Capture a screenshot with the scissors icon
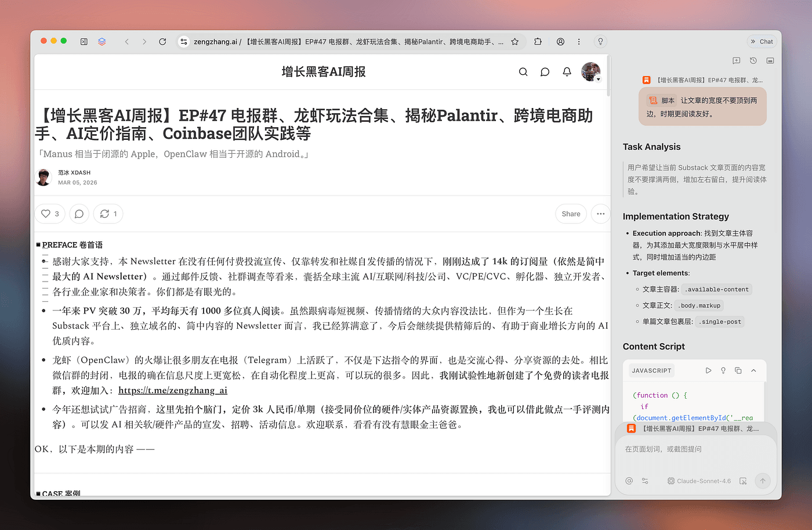This screenshot has width=812, height=530. point(743,481)
